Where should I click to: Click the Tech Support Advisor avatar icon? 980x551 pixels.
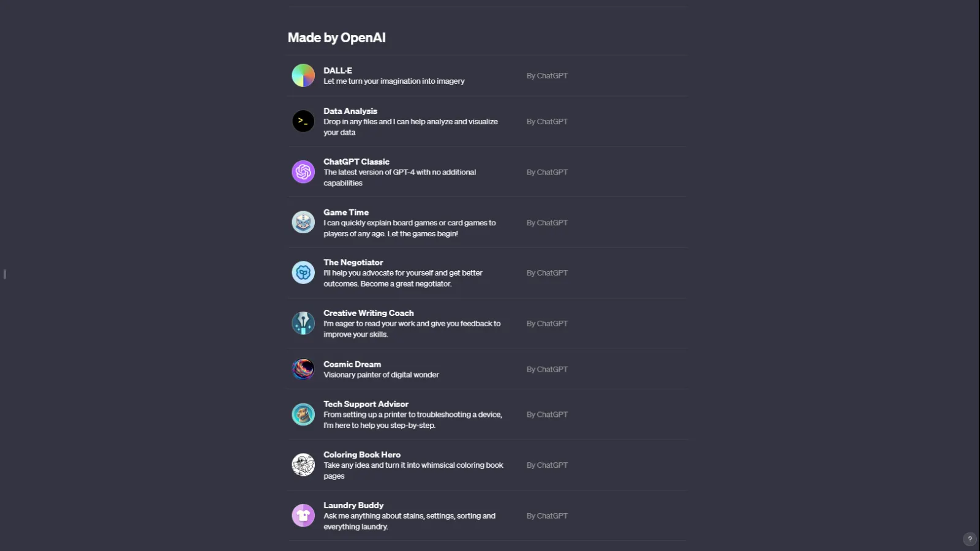tap(303, 414)
